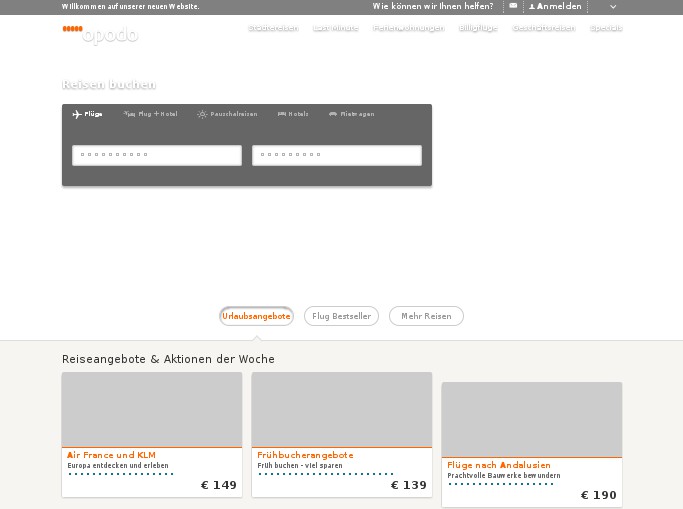Click the Opodo logo

[x=100, y=34]
